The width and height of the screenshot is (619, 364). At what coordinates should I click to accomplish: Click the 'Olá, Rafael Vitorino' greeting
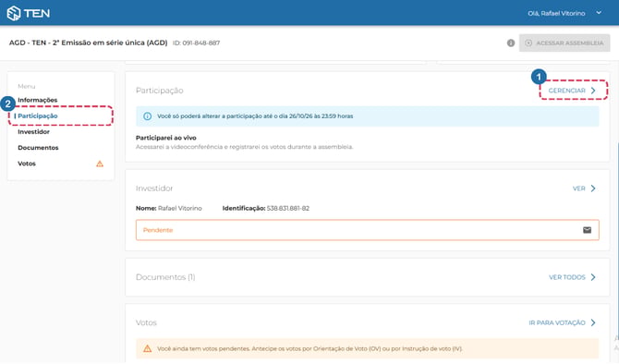(556, 13)
